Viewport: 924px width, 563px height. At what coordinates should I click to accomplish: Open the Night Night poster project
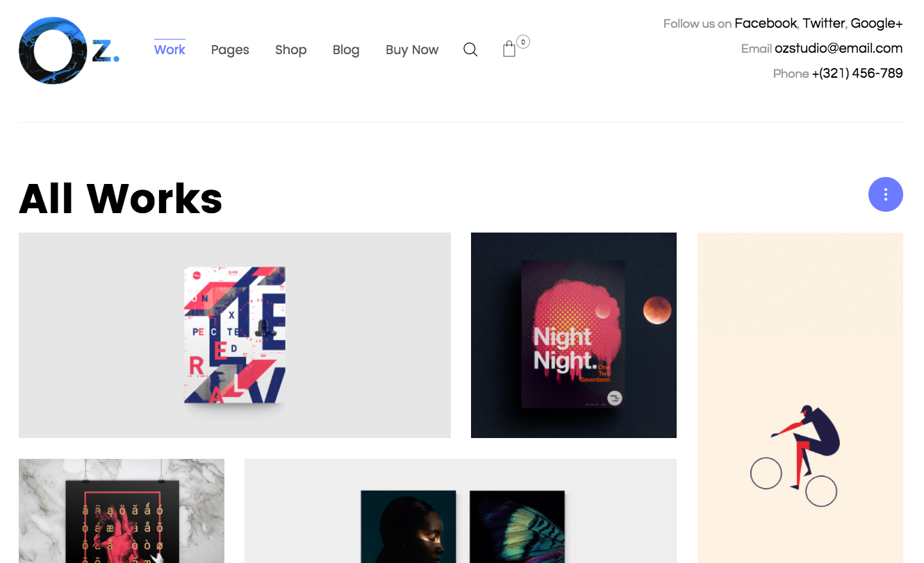pos(574,335)
